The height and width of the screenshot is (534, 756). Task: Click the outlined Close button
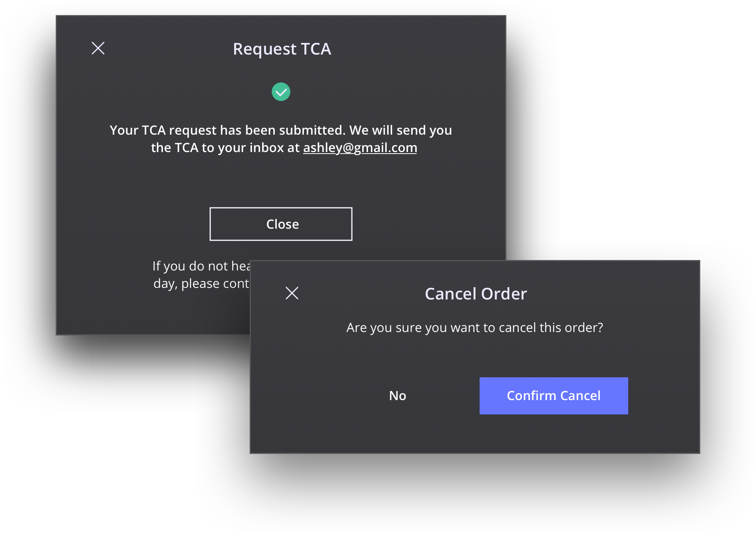click(281, 224)
